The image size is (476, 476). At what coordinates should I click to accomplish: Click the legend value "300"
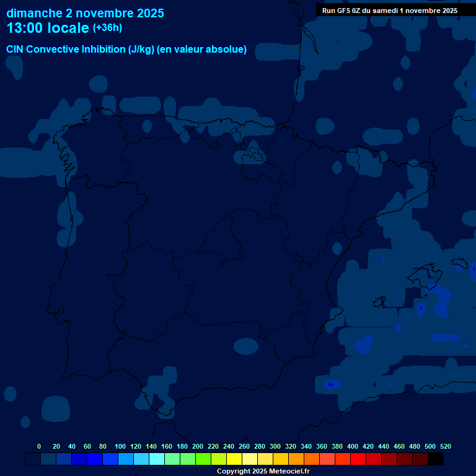tap(275, 446)
